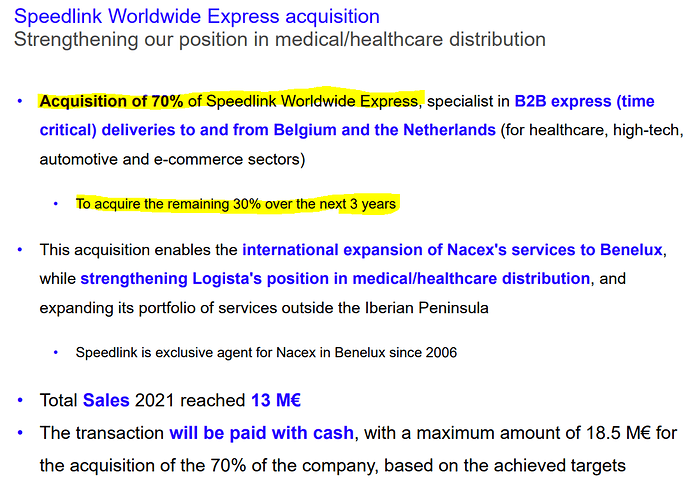Click 'automotive and e-commerce sectors)' text
690x480 pixels.
click(x=171, y=159)
